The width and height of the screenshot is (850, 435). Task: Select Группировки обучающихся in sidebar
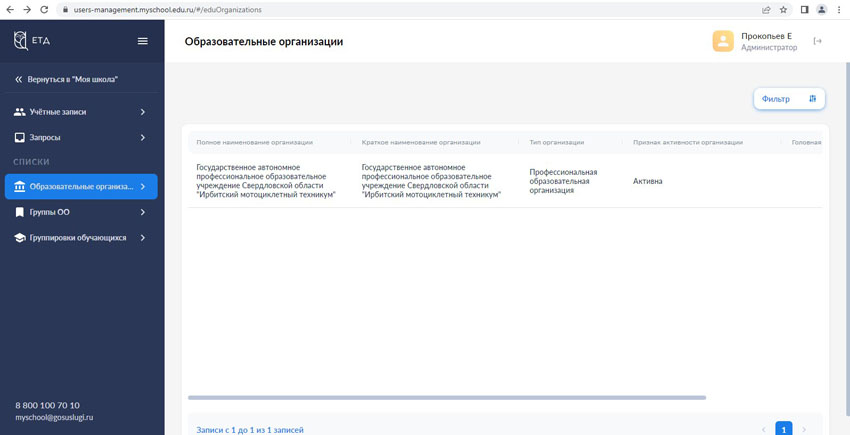click(78, 238)
